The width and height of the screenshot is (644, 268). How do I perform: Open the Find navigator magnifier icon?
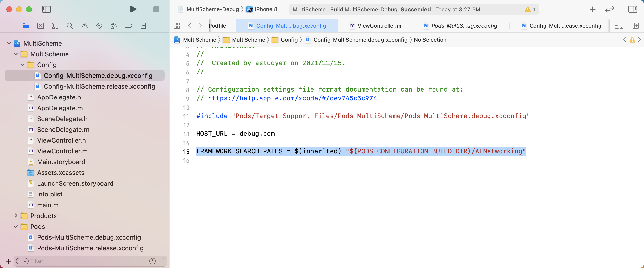pos(70,25)
